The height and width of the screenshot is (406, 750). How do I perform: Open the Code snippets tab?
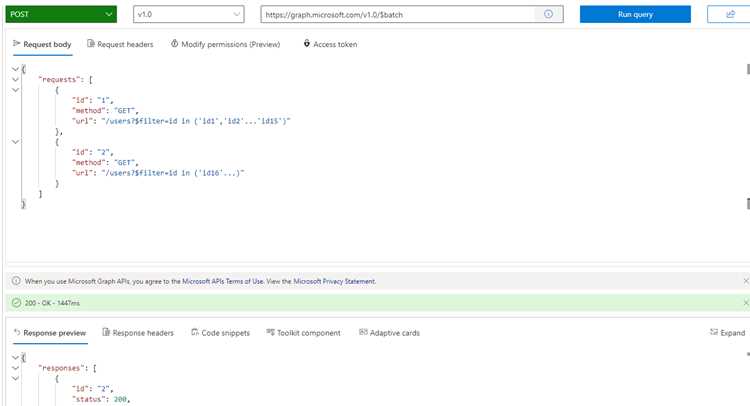(220, 333)
